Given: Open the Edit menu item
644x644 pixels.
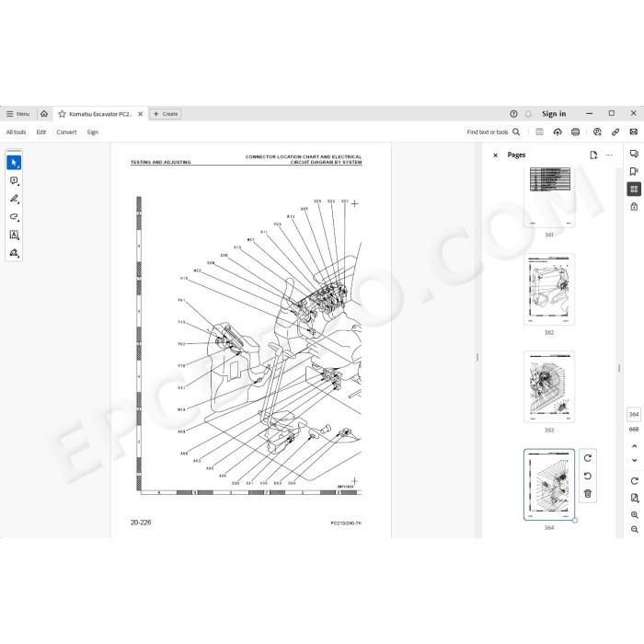Looking at the screenshot, I should [x=41, y=132].
